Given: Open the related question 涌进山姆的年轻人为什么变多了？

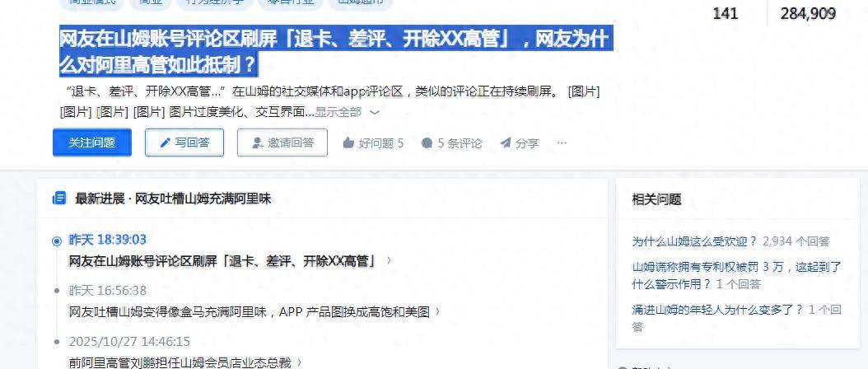Looking at the screenshot, I should click(x=737, y=318).
